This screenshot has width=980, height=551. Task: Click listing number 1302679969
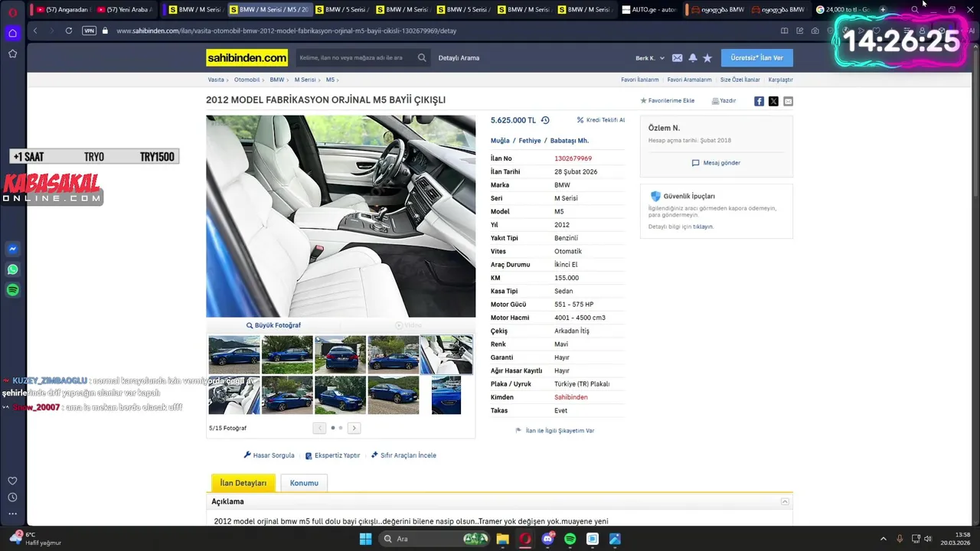(573, 158)
